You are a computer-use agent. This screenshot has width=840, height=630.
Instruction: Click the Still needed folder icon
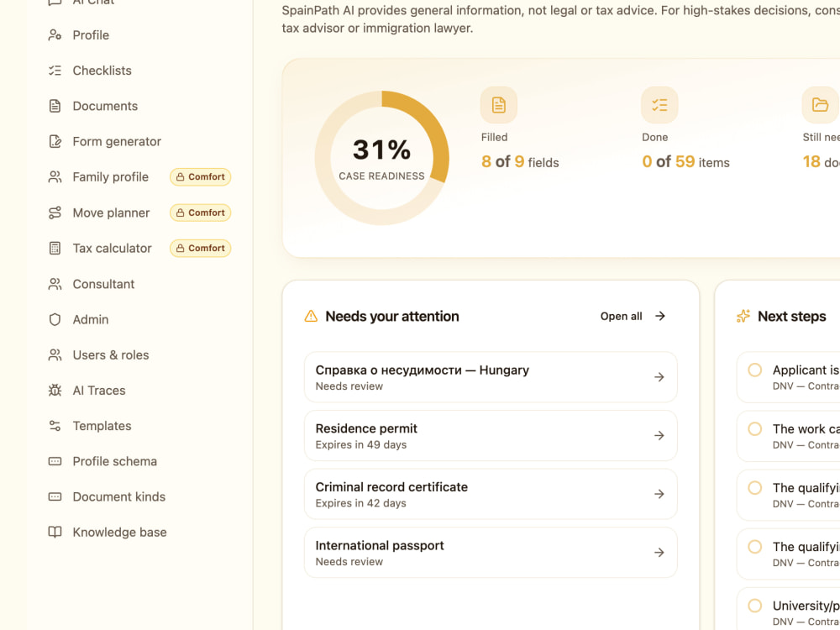point(820,105)
